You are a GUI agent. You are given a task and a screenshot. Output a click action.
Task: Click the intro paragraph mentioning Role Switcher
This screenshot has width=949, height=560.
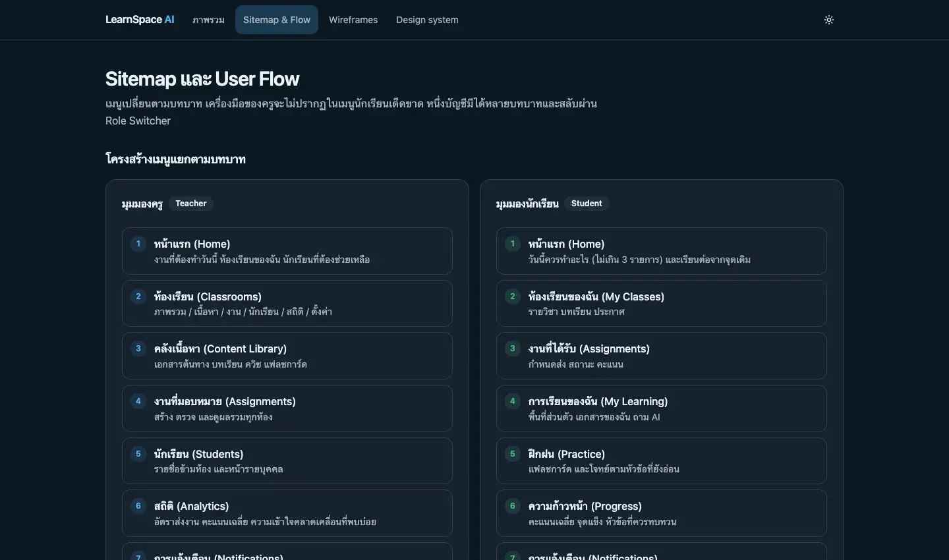(x=351, y=112)
